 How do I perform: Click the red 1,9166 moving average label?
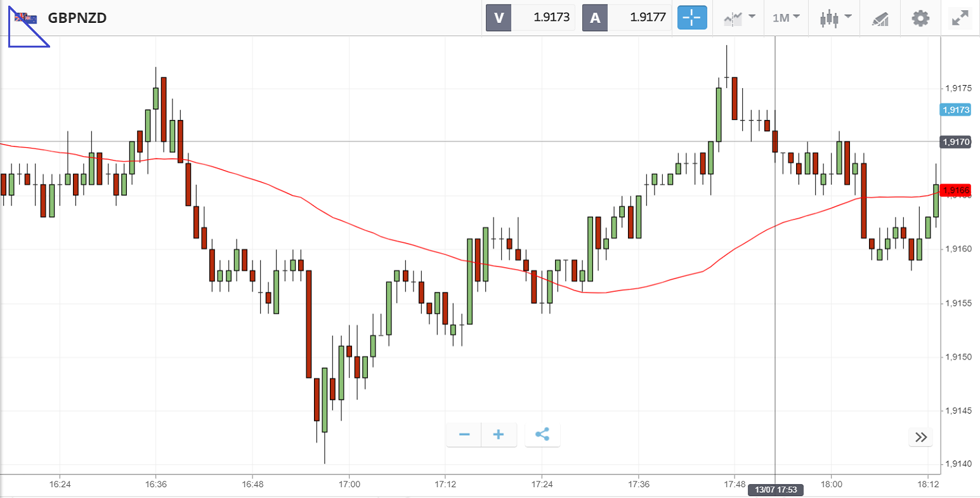pos(955,190)
